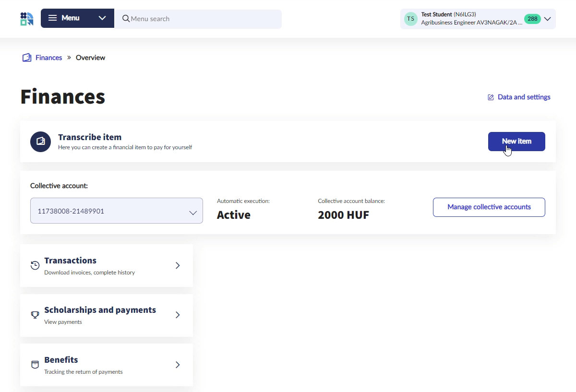Viewport: 576px width, 392px height.
Task: Click the hamburger menu icon
Action: click(53, 18)
